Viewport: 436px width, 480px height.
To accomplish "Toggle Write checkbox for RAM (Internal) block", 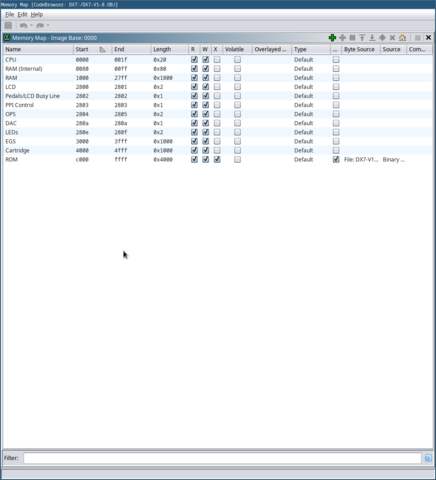I will click(x=206, y=69).
